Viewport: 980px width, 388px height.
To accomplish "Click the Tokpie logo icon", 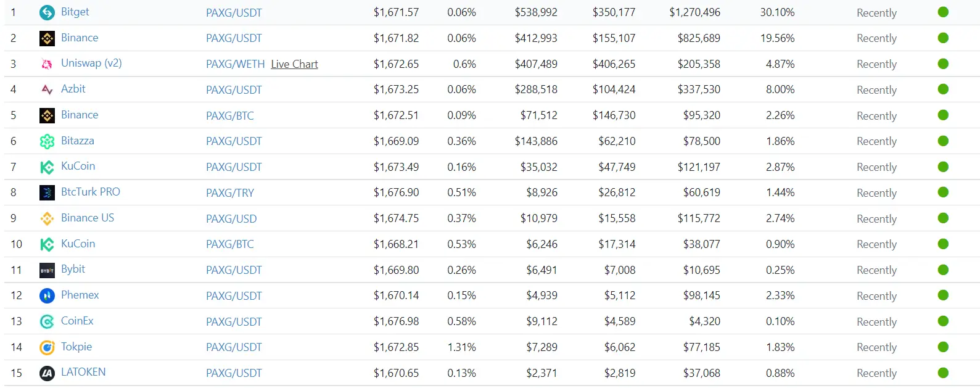I will pos(47,347).
